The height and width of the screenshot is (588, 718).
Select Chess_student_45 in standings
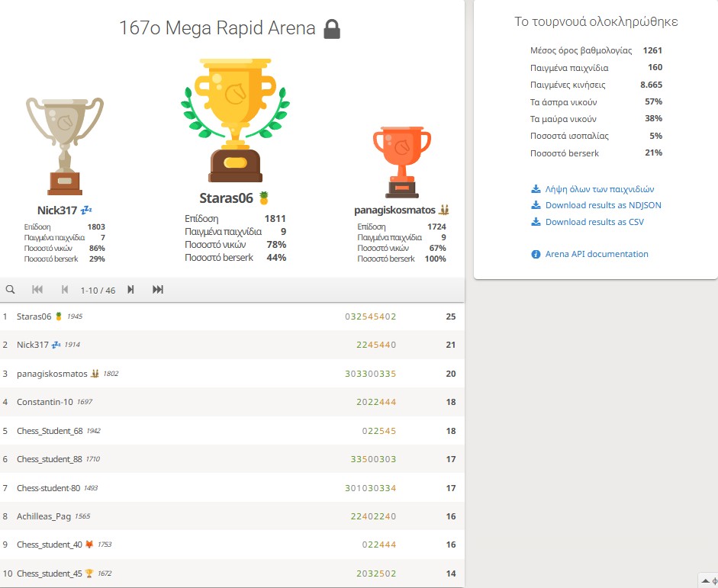[232, 574]
